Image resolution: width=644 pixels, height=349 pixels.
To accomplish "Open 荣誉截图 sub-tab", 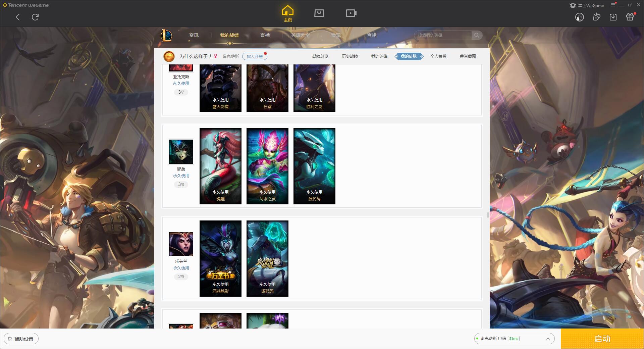I will [x=468, y=56].
